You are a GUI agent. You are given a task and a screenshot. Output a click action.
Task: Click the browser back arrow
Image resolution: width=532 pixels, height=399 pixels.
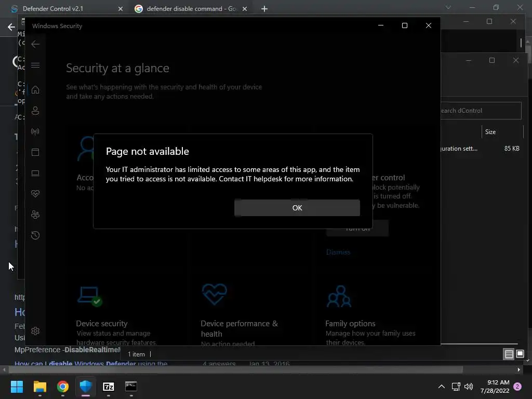11,27
